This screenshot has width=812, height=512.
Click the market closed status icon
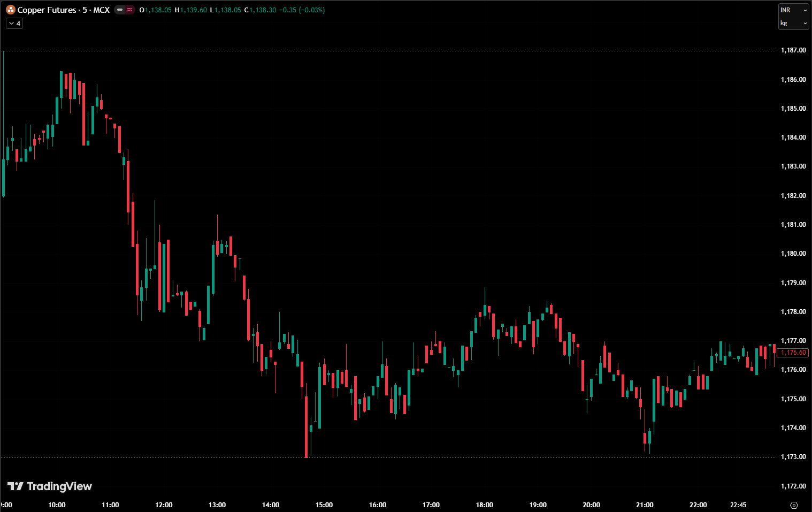pos(120,10)
